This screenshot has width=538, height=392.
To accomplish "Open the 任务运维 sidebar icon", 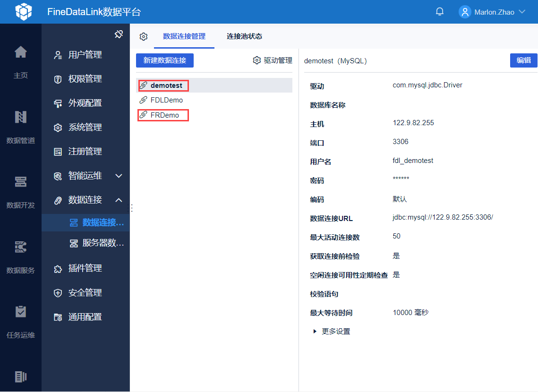I will click(x=21, y=311).
